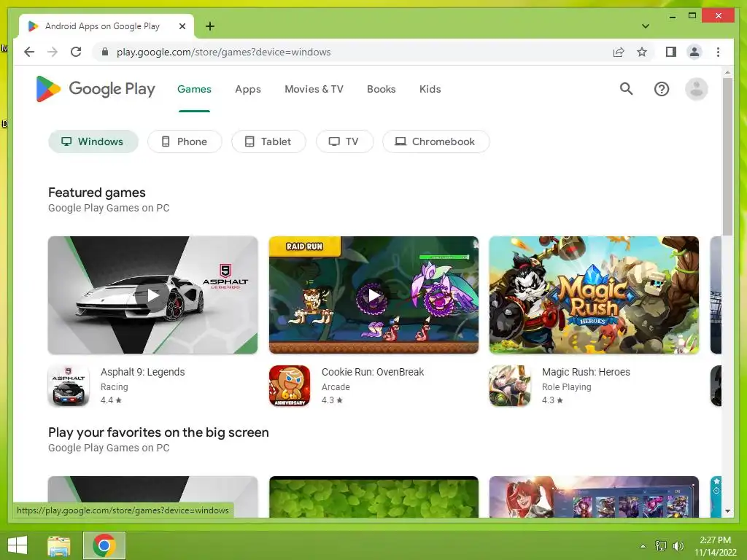Click the browser forward arrow
Image resolution: width=747 pixels, height=560 pixels.
pos(53,52)
